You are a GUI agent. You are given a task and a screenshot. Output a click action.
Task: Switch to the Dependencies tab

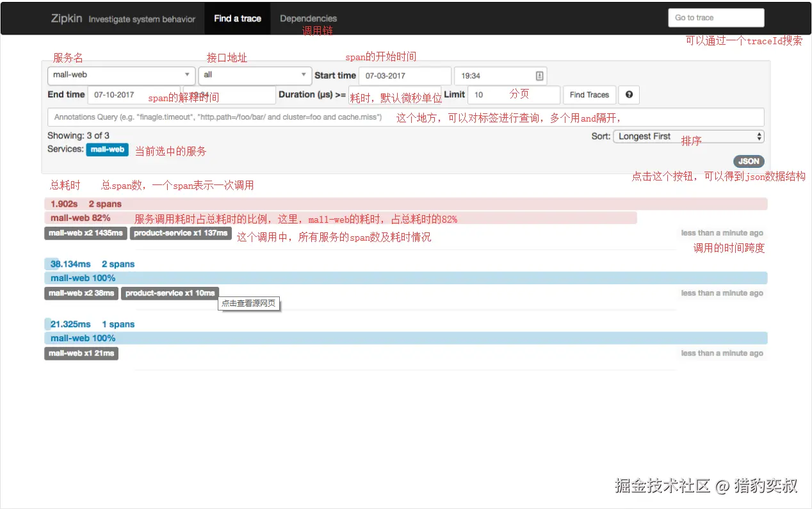tap(308, 19)
